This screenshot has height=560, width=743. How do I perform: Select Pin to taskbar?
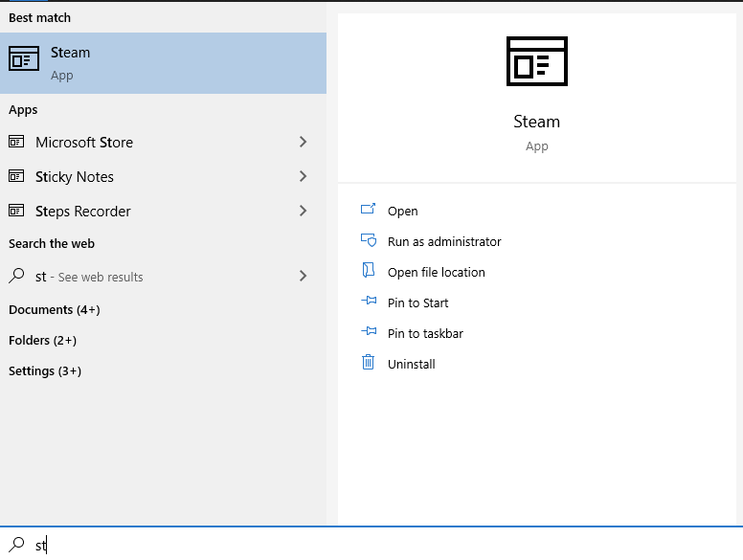click(x=425, y=333)
